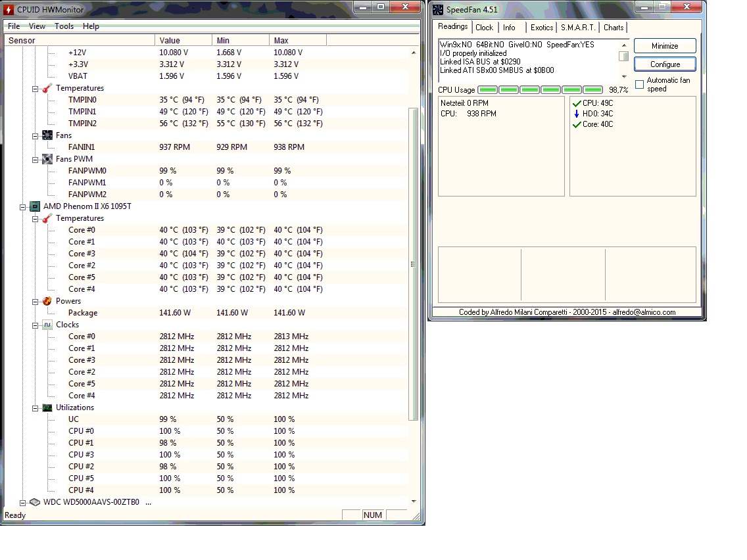Click the Sensor column header
747x560 pixels.
80,41
